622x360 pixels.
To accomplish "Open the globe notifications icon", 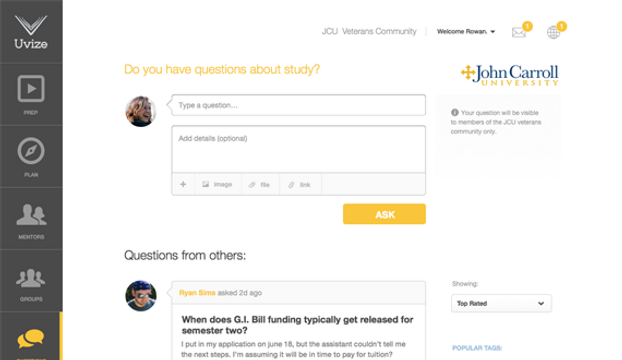I will coord(553,32).
